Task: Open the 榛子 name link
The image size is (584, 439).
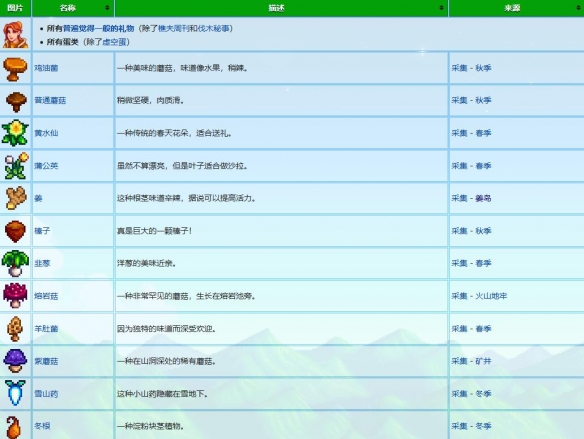Action: [x=42, y=231]
